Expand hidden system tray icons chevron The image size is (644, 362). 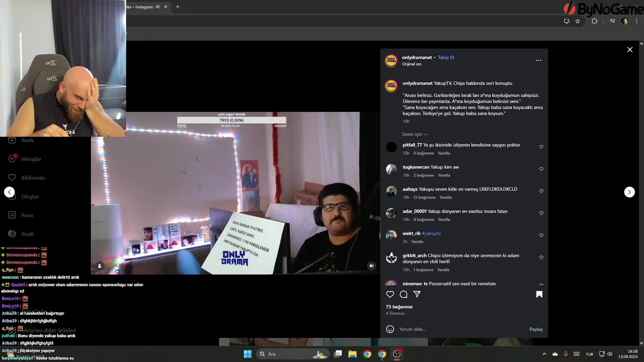click(x=544, y=354)
